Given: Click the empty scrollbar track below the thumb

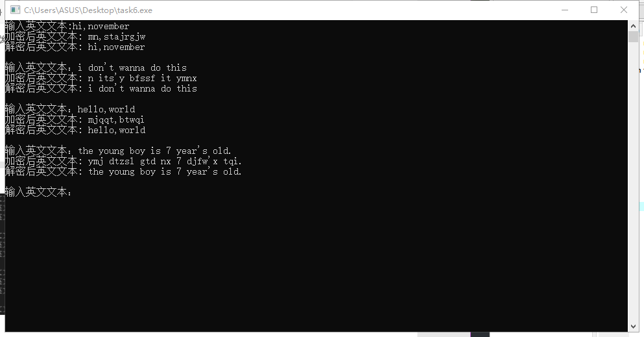Looking at the screenshot, I should (633, 181).
